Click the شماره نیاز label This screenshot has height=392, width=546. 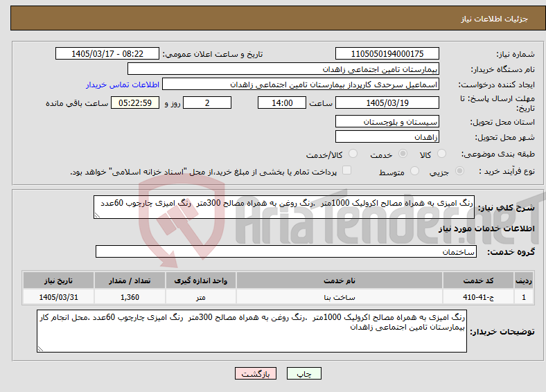[516, 54]
